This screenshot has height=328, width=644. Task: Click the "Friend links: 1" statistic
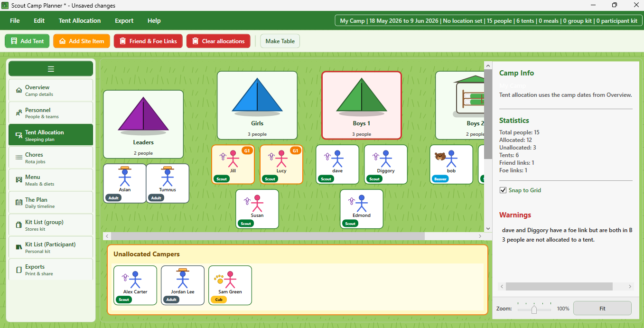pyautogui.click(x=517, y=163)
